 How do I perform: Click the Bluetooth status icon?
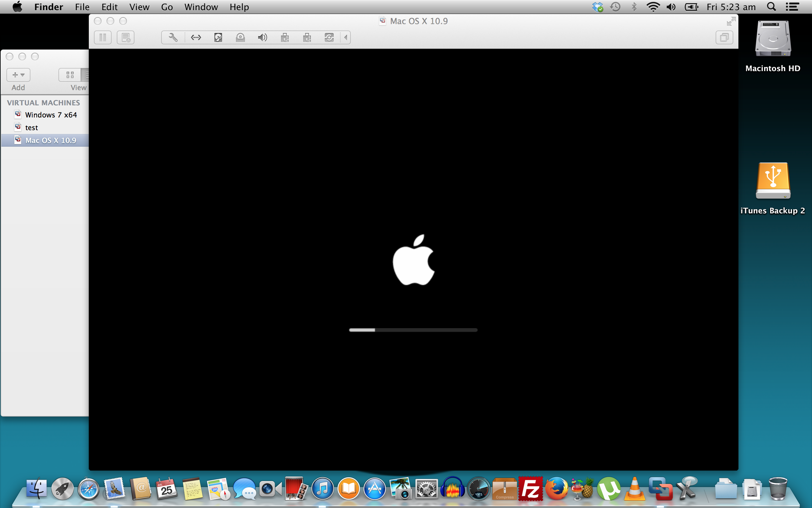click(634, 7)
